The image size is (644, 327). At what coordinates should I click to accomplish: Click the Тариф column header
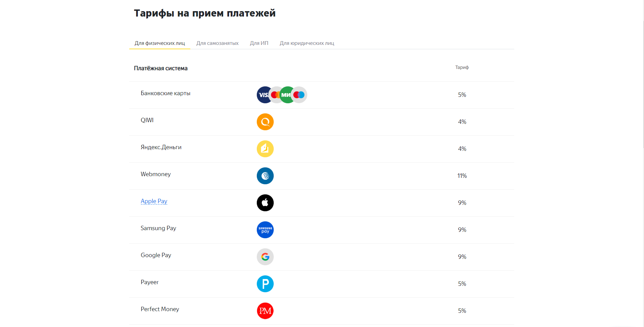pyautogui.click(x=462, y=67)
